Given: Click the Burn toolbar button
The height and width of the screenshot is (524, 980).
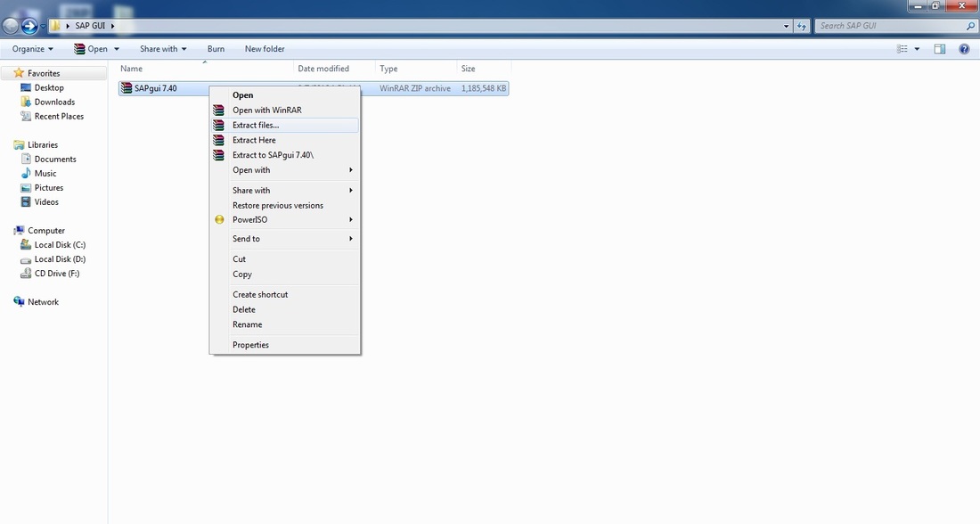Looking at the screenshot, I should pos(216,49).
